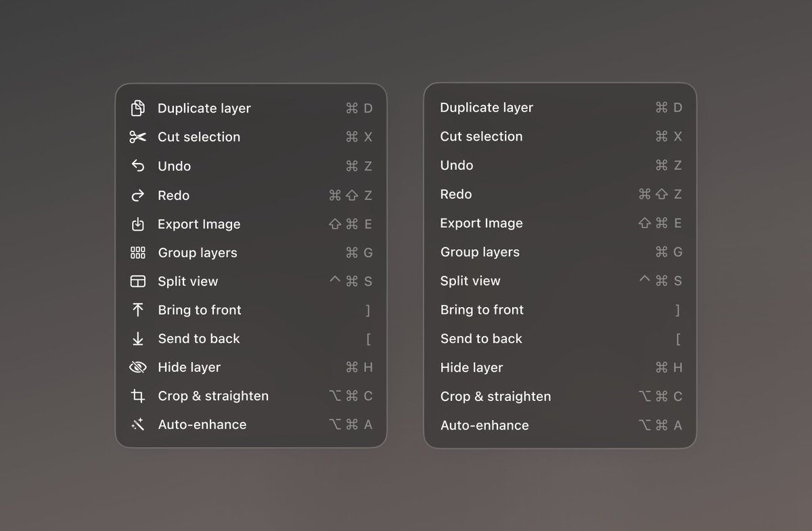Click the ] shortcut in the icon menu
This screenshot has height=531, width=812.
pyautogui.click(x=368, y=310)
